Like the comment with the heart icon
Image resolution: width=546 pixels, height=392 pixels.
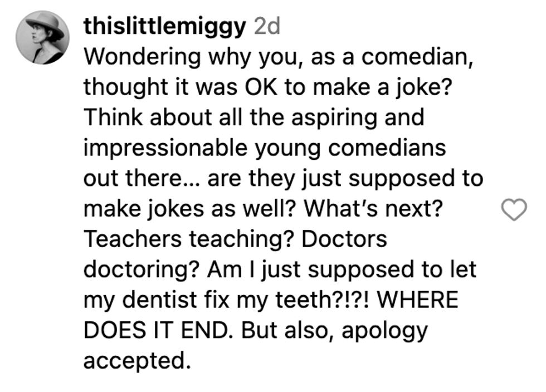(514, 209)
